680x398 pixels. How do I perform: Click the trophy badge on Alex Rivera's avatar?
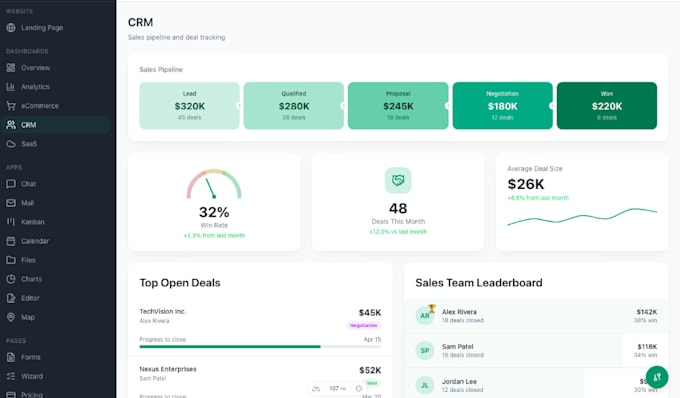(x=432, y=308)
